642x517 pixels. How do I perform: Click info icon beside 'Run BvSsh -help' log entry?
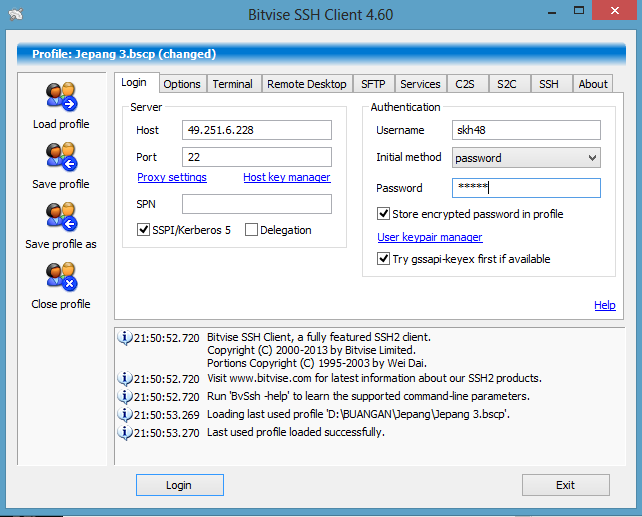124,397
